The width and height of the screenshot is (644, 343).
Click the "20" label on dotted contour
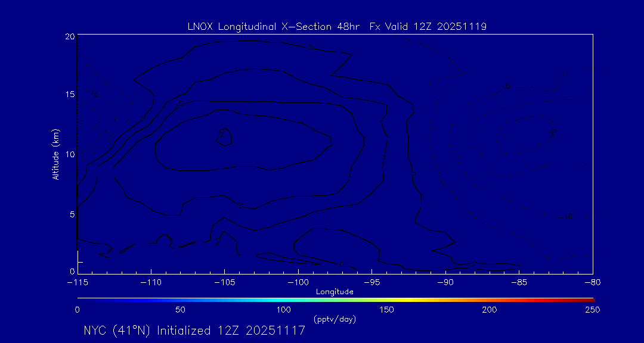point(553,132)
